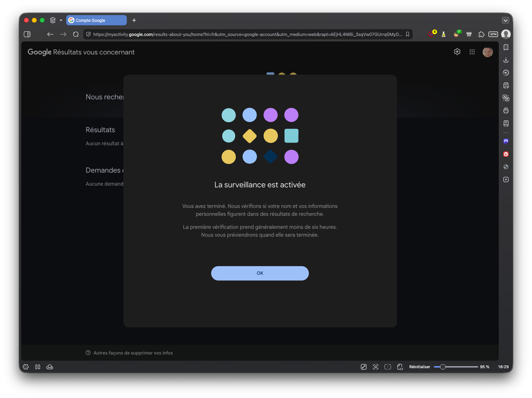The image size is (532, 398).
Task: Select the Compte Google tab
Action: click(97, 20)
